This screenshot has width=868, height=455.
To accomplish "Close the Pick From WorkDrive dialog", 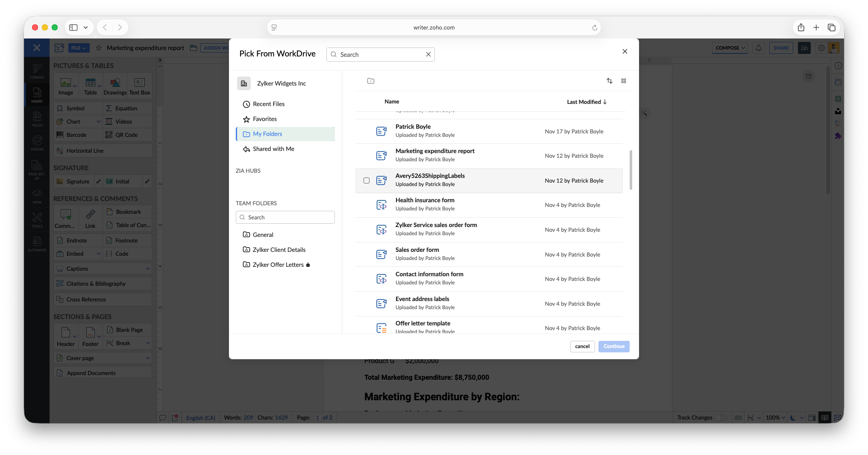I will [x=625, y=51].
